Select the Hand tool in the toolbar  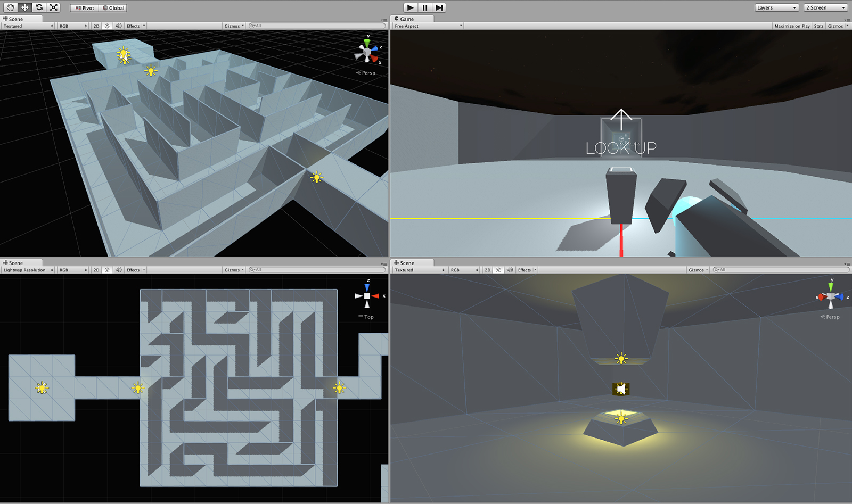coord(11,7)
